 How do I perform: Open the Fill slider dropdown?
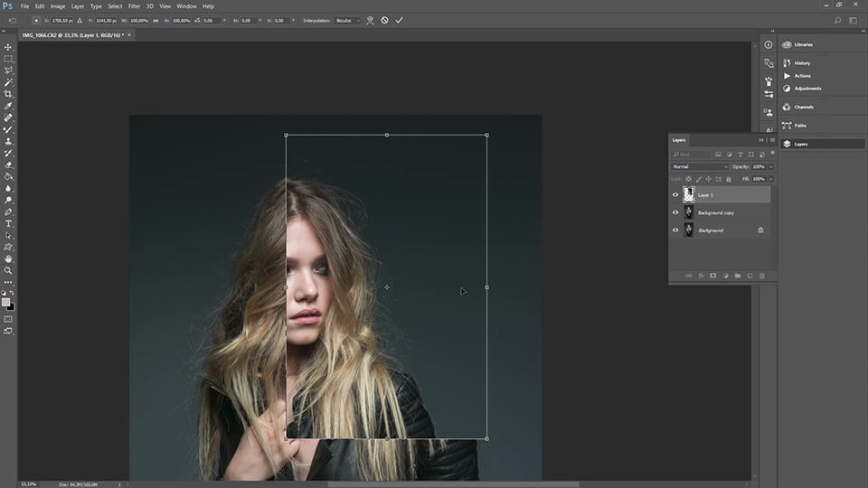pos(771,179)
